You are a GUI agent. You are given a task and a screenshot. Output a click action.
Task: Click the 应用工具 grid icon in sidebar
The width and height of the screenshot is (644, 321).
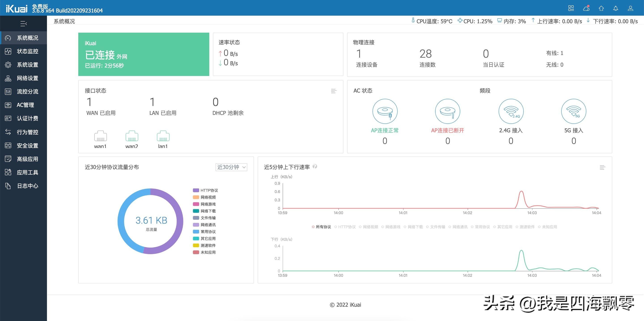(x=8, y=172)
